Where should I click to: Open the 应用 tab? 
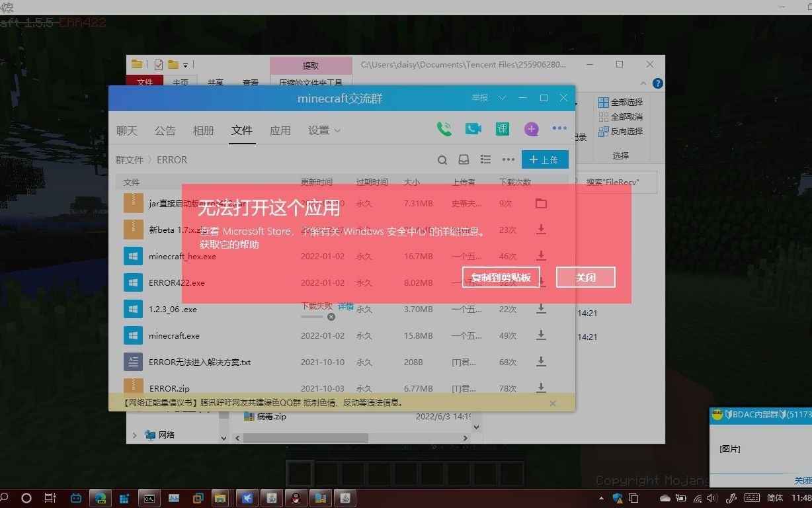tap(280, 130)
